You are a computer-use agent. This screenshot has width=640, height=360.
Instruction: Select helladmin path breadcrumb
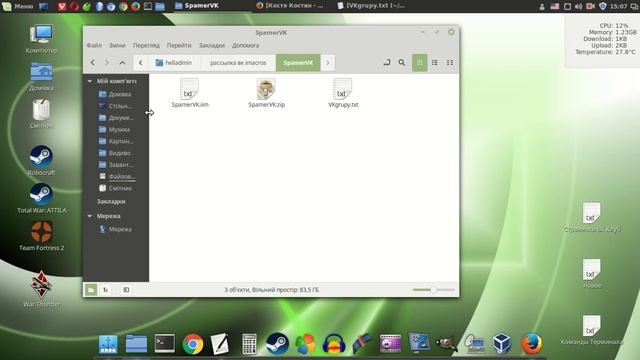[174, 62]
